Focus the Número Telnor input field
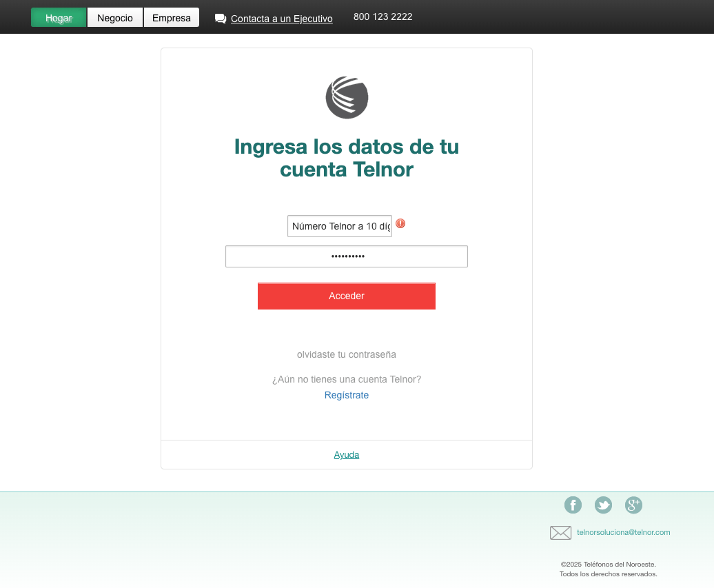714x588 pixels. (339, 226)
